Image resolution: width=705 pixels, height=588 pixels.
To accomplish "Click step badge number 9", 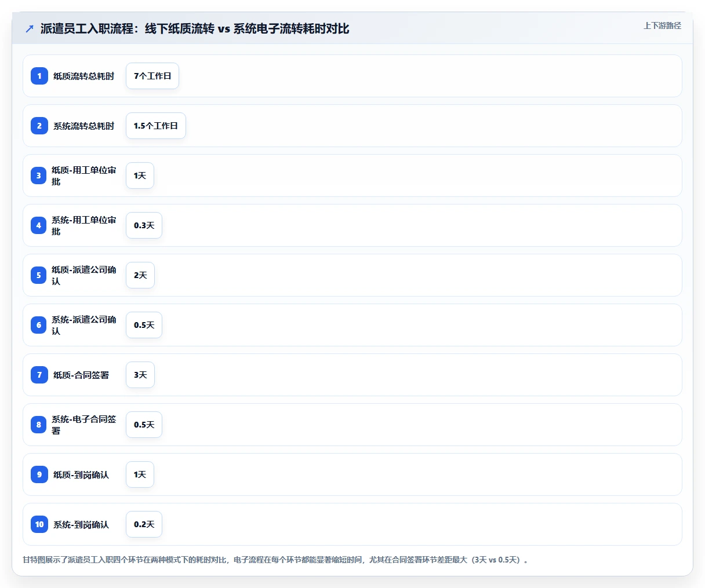I will coord(39,474).
